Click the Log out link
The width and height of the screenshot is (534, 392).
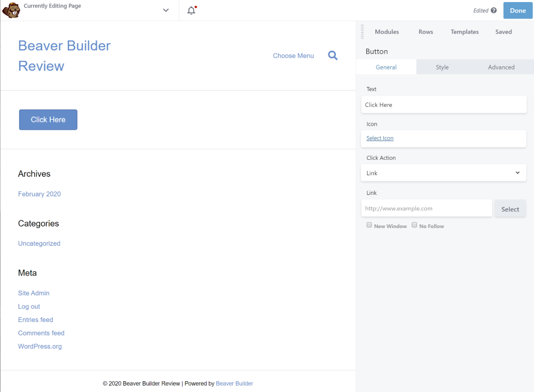click(x=29, y=306)
